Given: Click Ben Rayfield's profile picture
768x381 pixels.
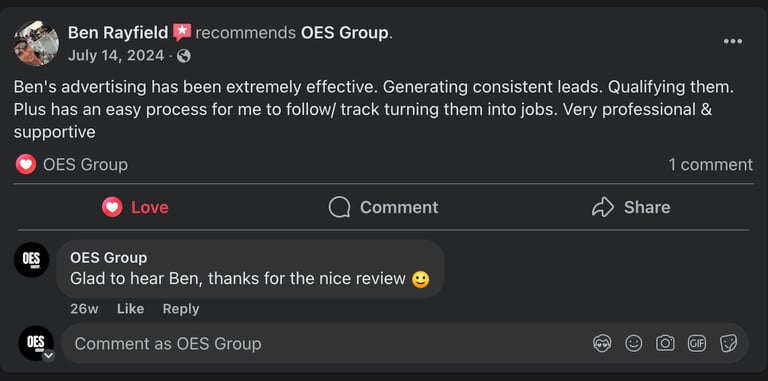Looking at the screenshot, I should point(36,43).
